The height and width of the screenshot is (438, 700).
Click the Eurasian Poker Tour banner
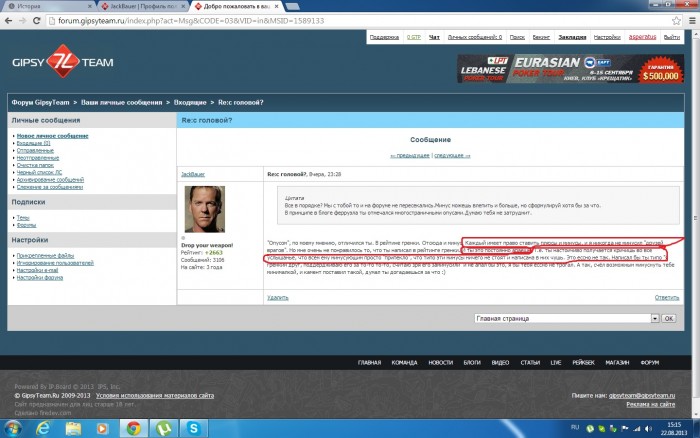[x=570, y=68]
